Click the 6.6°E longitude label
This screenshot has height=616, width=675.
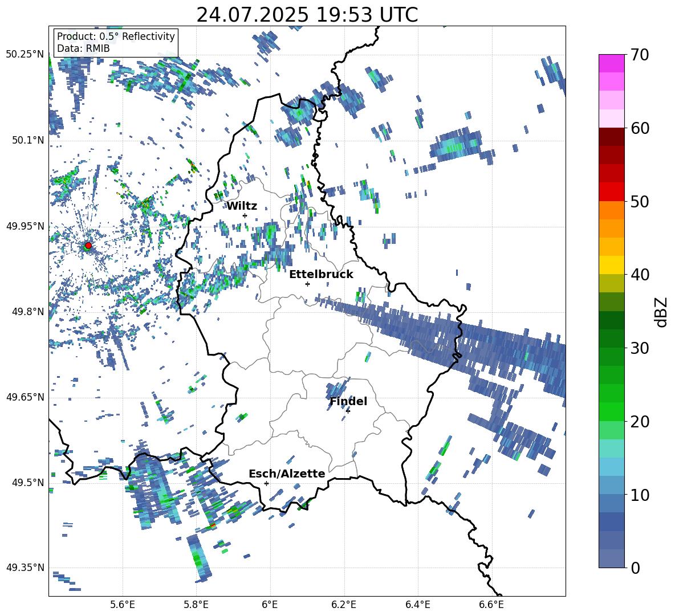491,605
